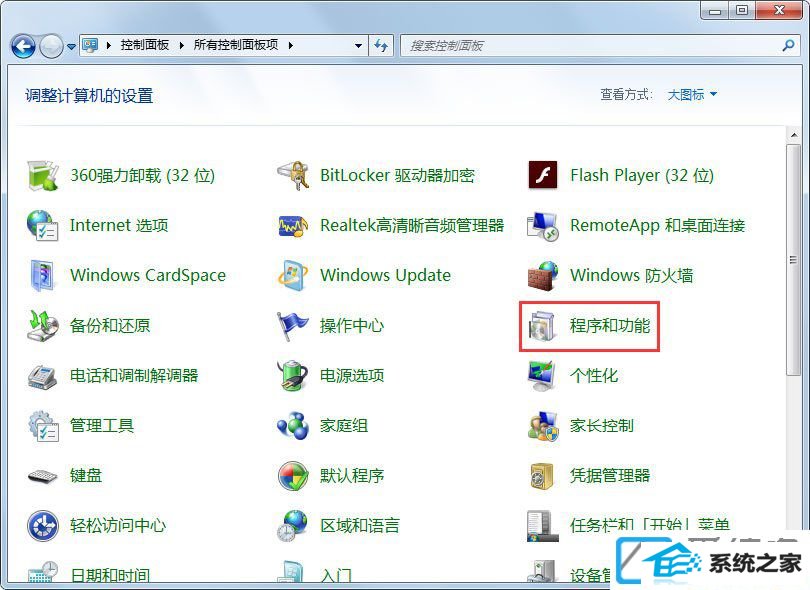
Task: Click the 家长控制 icon
Action: (543, 426)
